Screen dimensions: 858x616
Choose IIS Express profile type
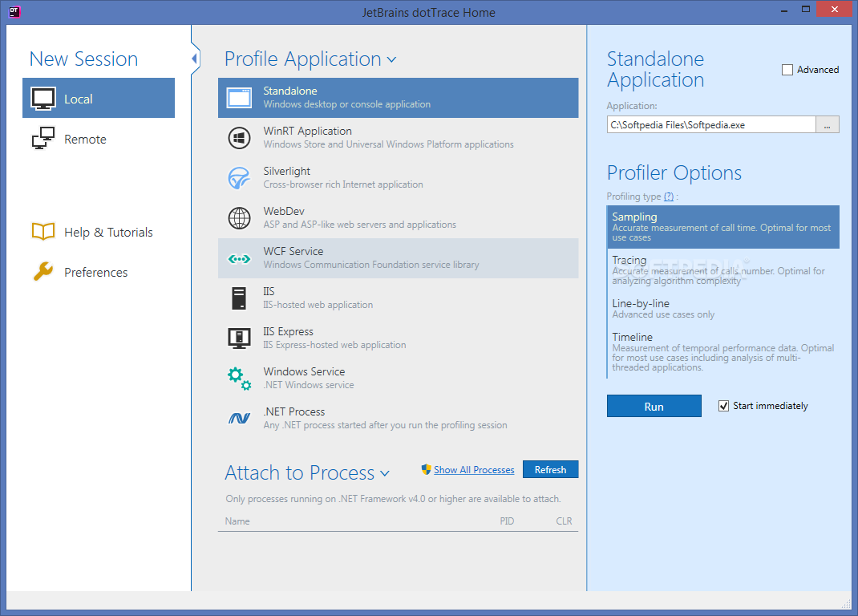pos(399,338)
